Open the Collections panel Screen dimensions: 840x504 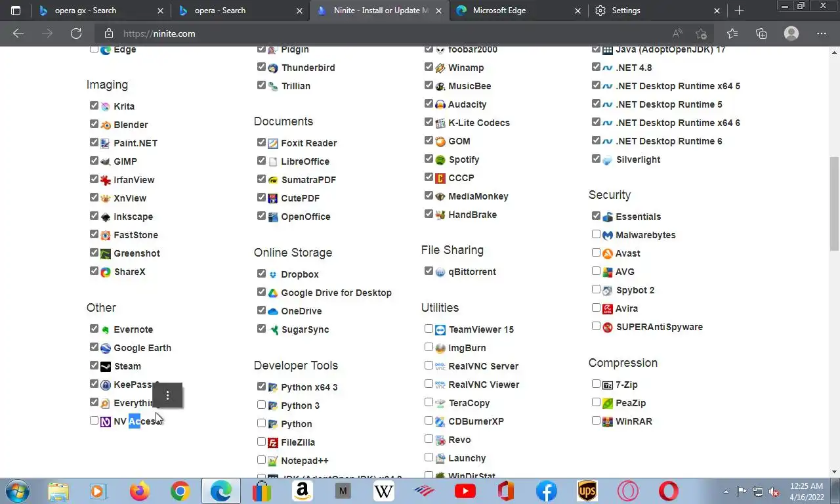(x=761, y=33)
